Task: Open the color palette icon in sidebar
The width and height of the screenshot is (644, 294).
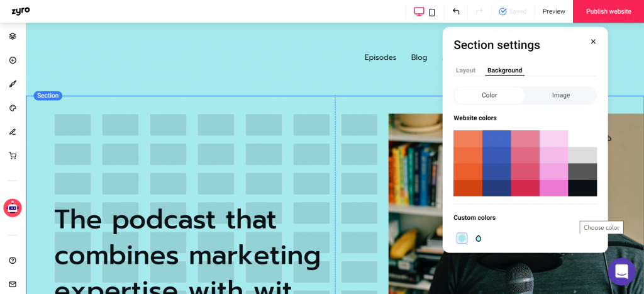Action: [13, 108]
